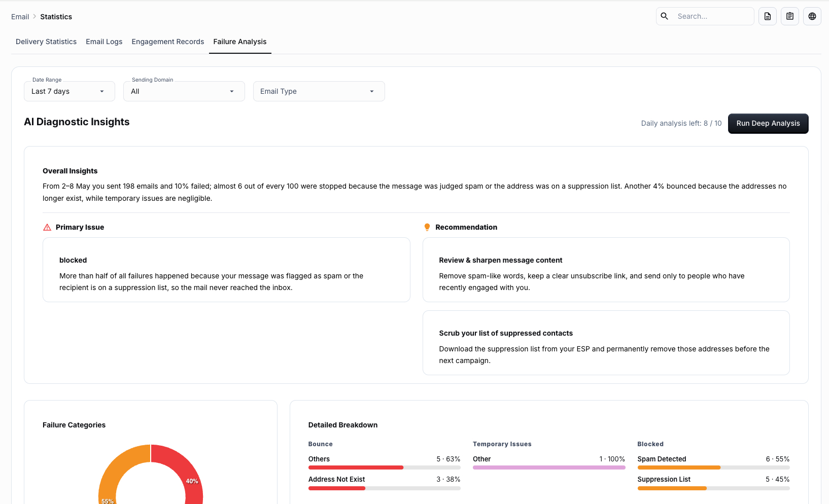This screenshot has width=829, height=504.
Task: Click the Suppression List label
Action: (x=664, y=479)
